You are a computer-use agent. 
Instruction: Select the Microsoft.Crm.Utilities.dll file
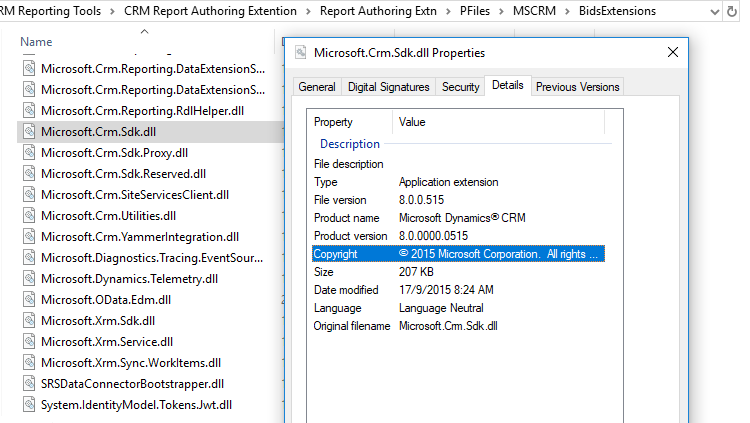pyautogui.click(x=109, y=216)
